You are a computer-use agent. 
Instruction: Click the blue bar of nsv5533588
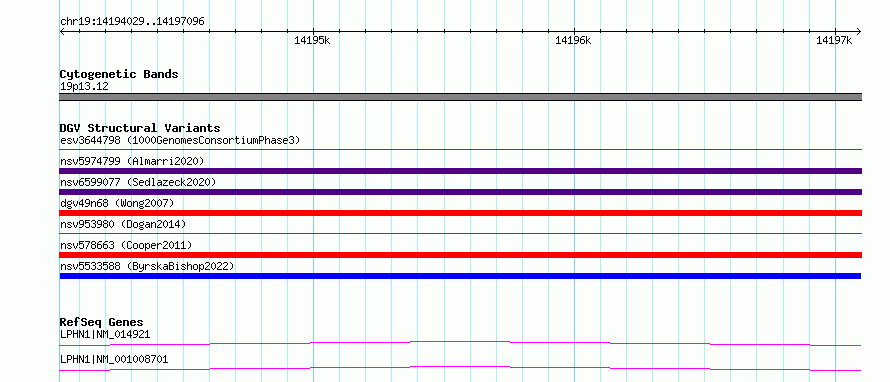pyautogui.click(x=460, y=276)
